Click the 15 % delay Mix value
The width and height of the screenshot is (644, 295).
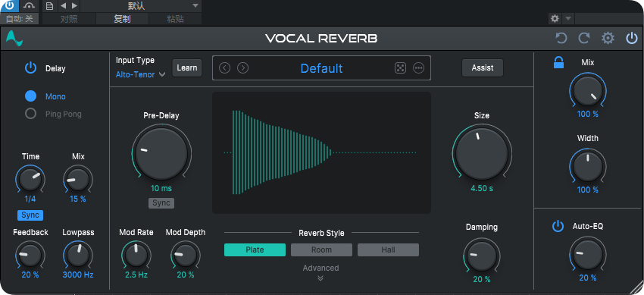[78, 199]
